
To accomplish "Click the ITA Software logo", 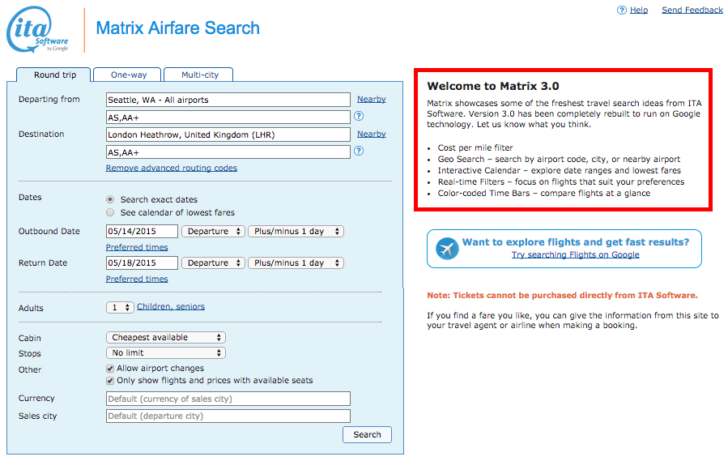I will 37,29.
